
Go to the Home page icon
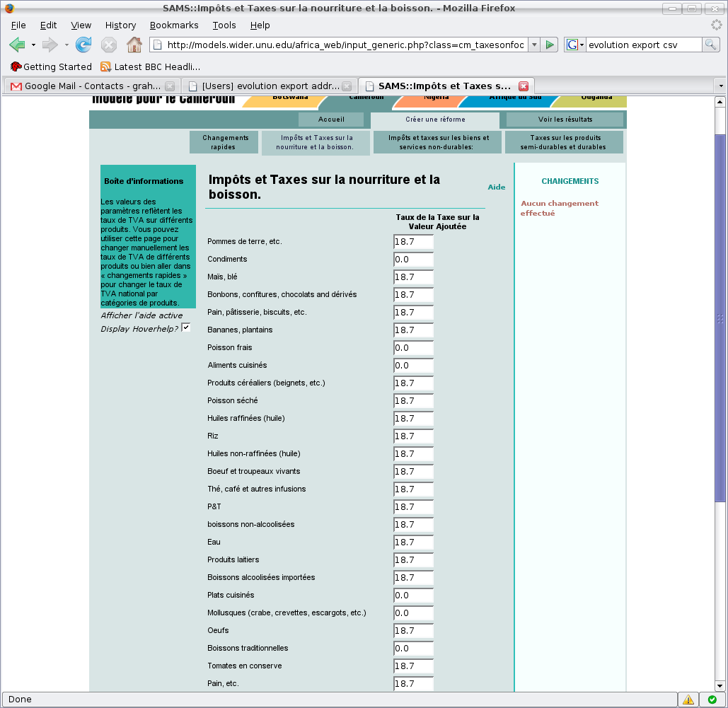click(x=134, y=45)
